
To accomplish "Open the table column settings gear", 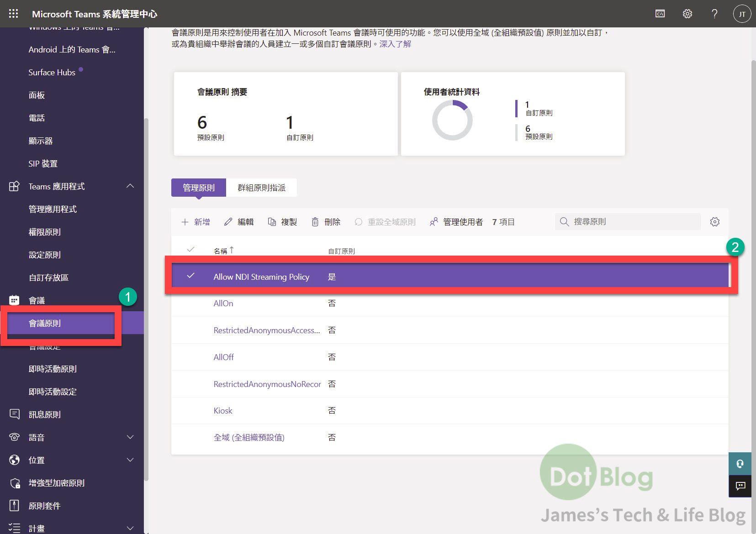I will [x=715, y=221].
